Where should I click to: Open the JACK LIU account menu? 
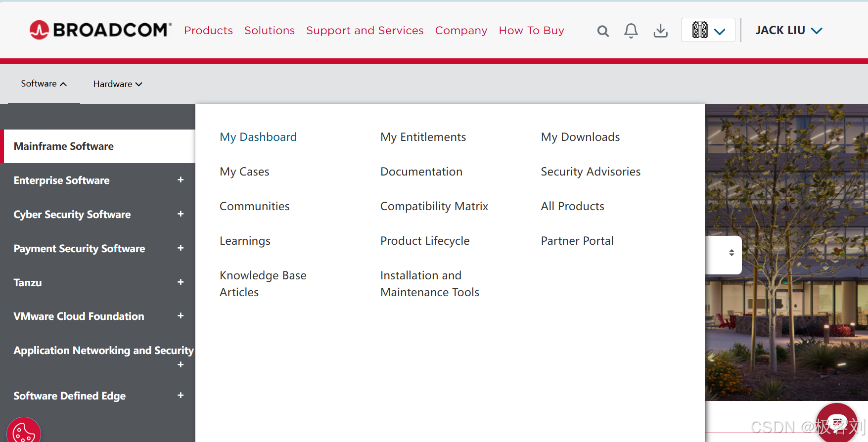coord(789,30)
